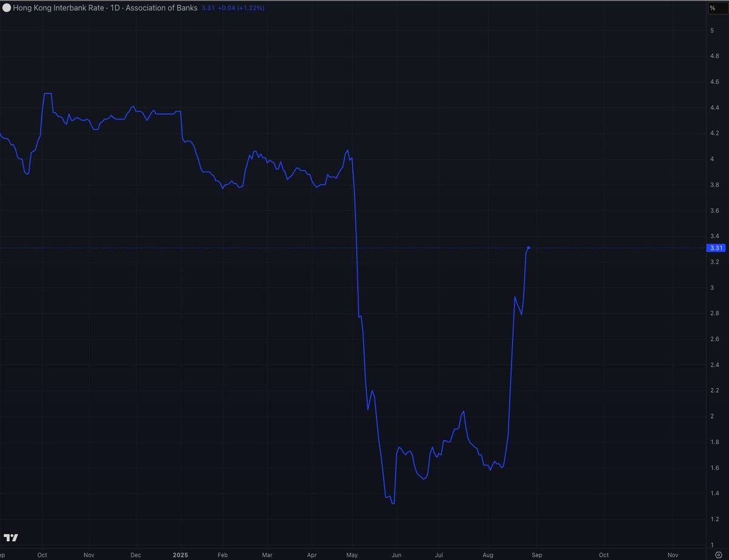Click the 2.8 value on price axis
Image resolution: width=729 pixels, height=560 pixels.
715,313
